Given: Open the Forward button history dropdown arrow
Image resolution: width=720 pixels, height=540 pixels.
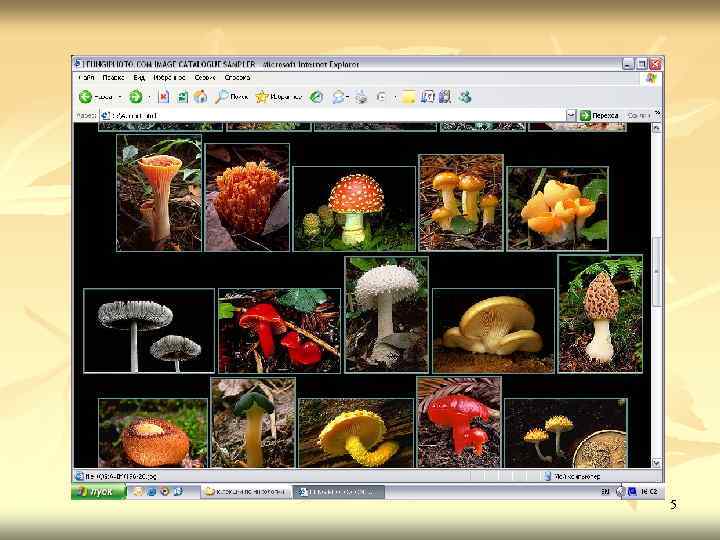Looking at the screenshot, I should click(x=149, y=97).
